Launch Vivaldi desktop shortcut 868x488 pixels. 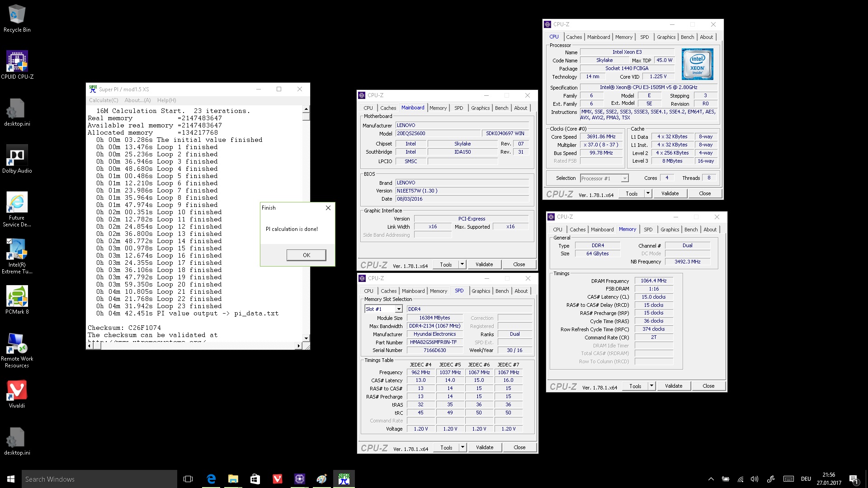pos(17,394)
